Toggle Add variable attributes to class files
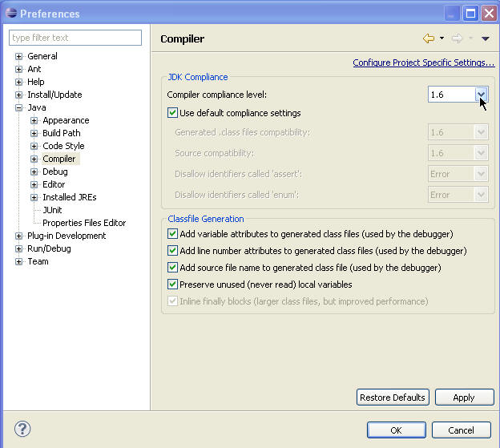The height and width of the screenshot is (448, 500). click(x=173, y=234)
